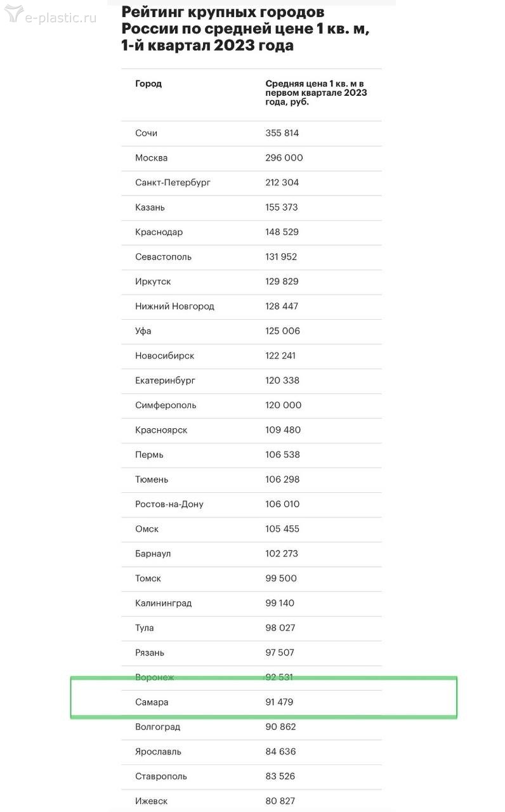Click the highlighted Самара city name

(x=152, y=702)
